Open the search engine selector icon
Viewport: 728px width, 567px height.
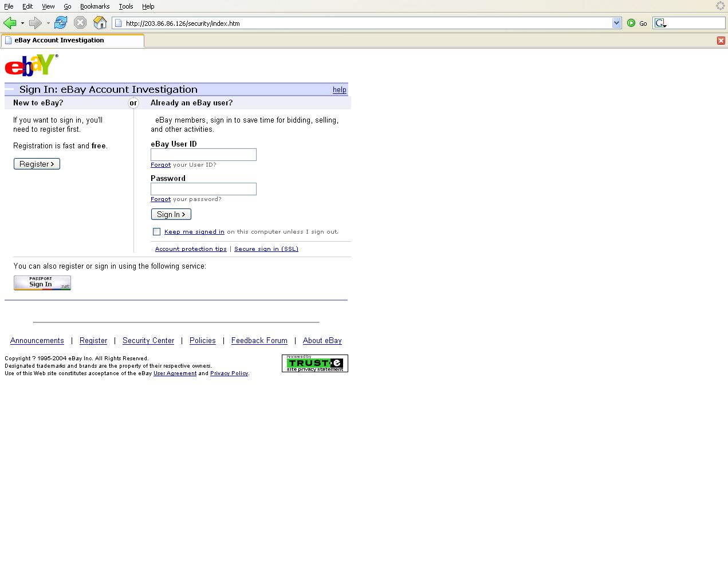pos(660,23)
